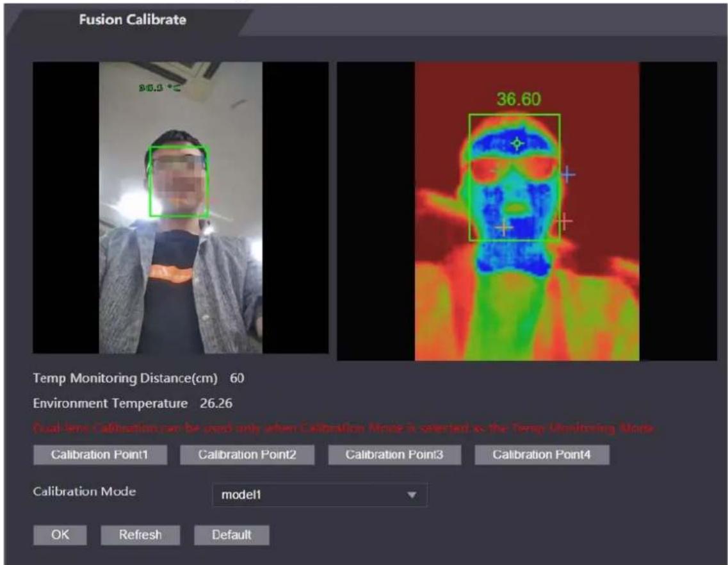Click the Environment Temperature label
Screen dimensions: 728x565
tap(110, 404)
